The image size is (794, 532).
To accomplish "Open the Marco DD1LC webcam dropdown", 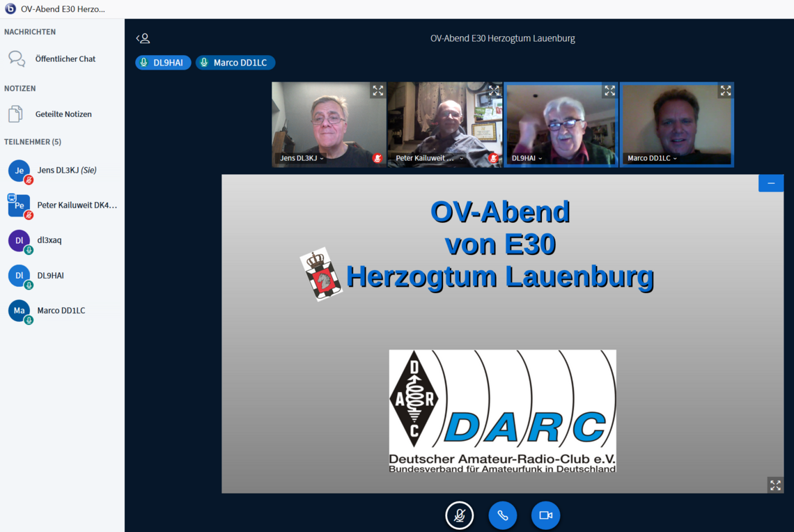I will [x=652, y=158].
